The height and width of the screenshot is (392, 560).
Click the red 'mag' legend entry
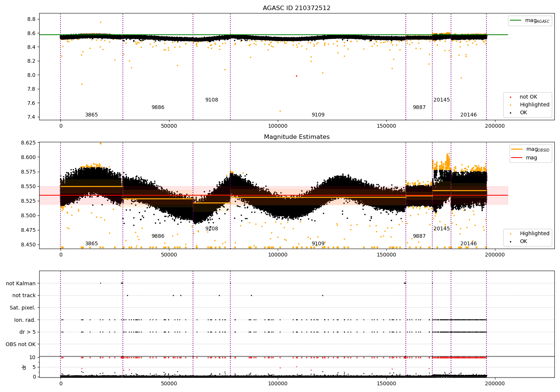point(525,158)
